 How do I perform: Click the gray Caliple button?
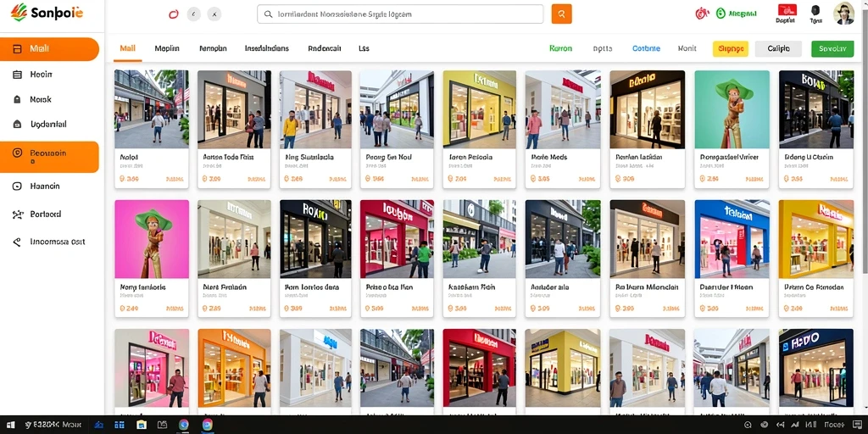click(x=778, y=48)
